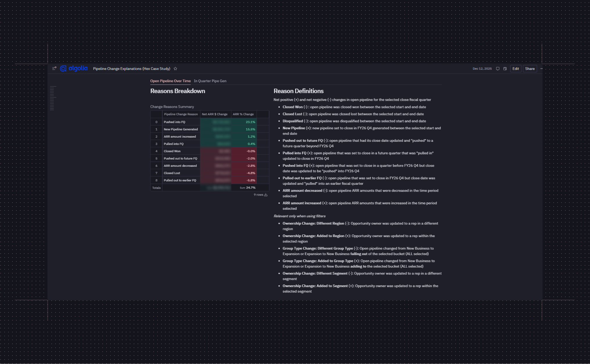The height and width of the screenshot is (364, 590).
Task: Open the schedule calendar icon
Action: pos(505,69)
